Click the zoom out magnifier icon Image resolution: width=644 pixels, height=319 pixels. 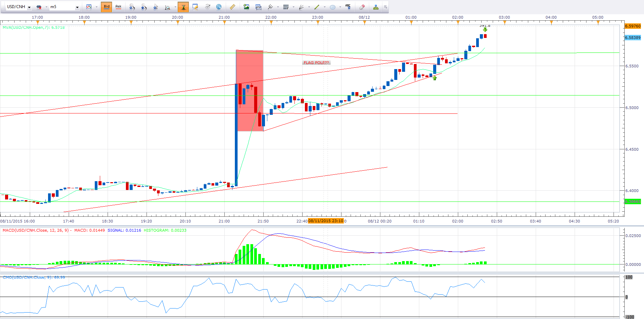144,7
